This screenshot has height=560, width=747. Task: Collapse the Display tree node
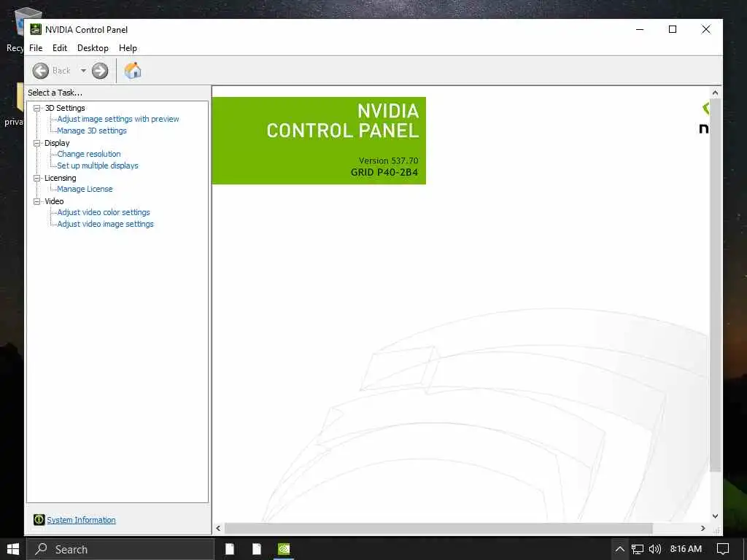point(36,143)
